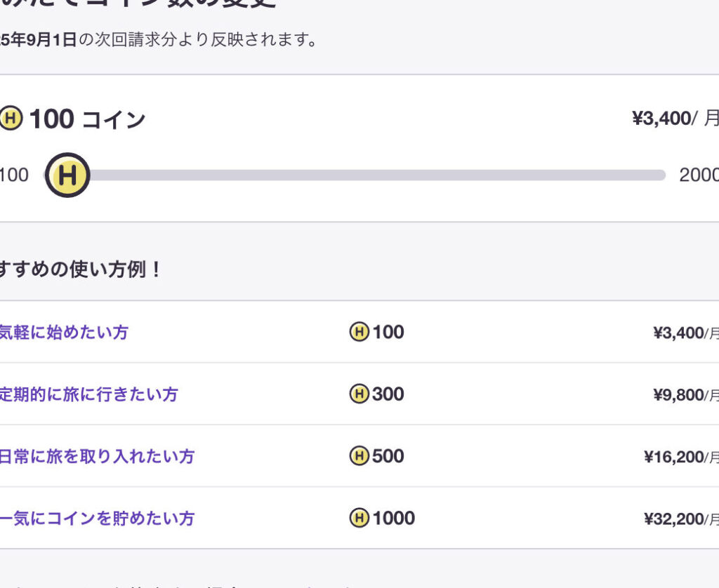Open the 気軽に始めたい方 plan link
The image size is (719, 588).
click(63, 332)
